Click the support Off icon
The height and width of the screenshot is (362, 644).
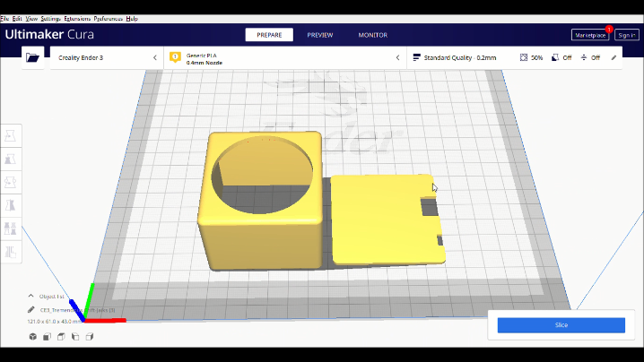click(x=555, y=58)
